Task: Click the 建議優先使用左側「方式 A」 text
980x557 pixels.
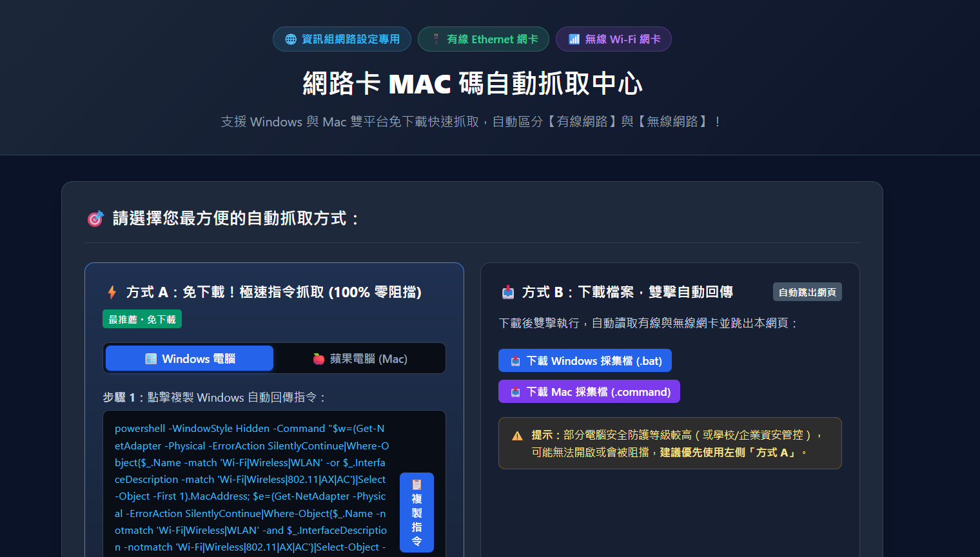Action: click(729, 453)
